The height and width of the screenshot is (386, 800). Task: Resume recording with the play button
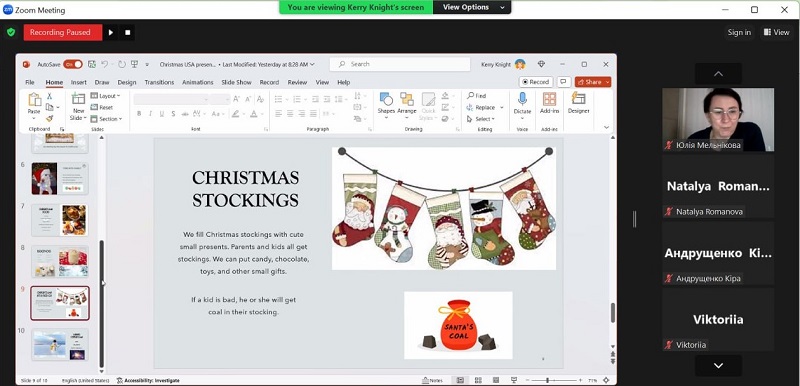pyautogui.click(x=111, y=33)
